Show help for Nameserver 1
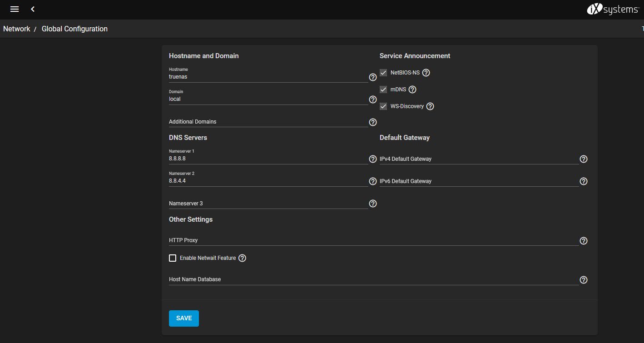The height and width of the screenshot is (343, 644). pyautogui.click(x=373, y=159)
